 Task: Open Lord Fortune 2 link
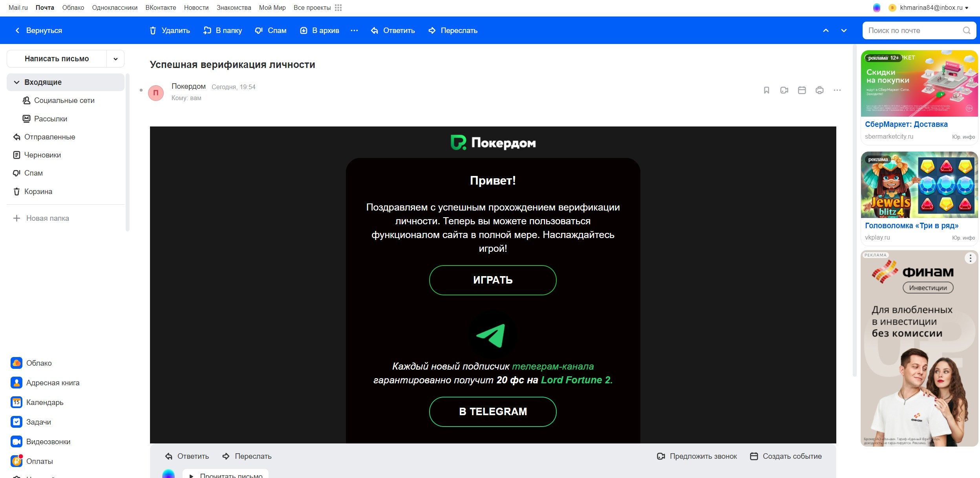[576, 380]
